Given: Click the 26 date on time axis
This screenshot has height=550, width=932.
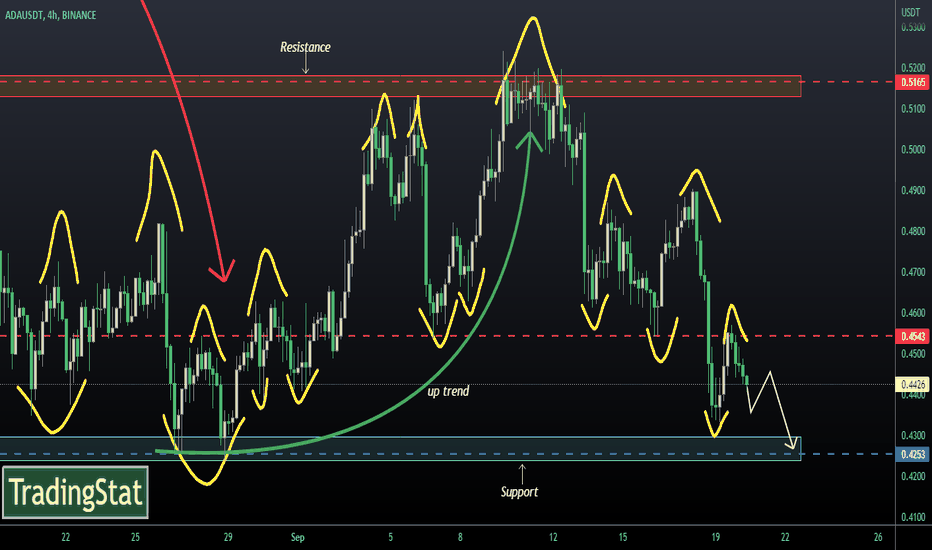Looking at the screenshot, I should pos(878,537).
